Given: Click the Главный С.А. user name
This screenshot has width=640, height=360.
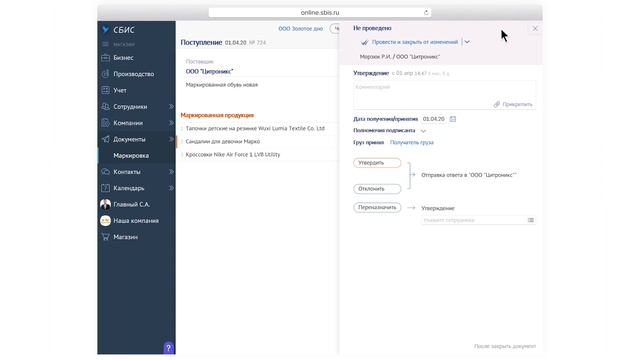Looking at the screenshot, I should (x=131, y=204).
